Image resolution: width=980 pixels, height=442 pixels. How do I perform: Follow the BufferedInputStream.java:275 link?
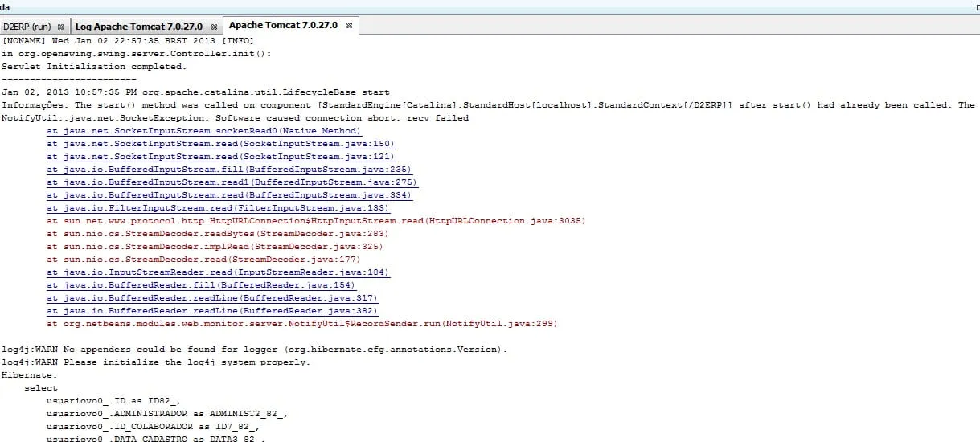(232, 182)
